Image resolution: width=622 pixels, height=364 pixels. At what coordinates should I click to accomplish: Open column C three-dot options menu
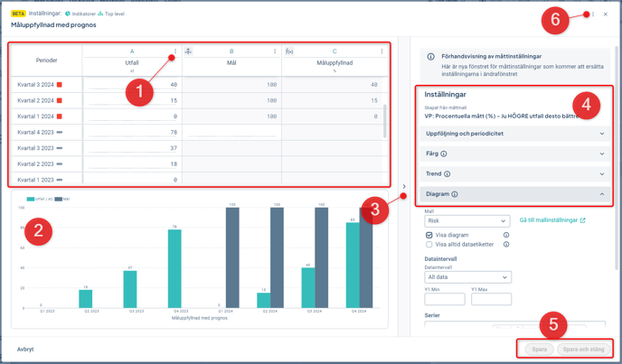coord(382,51)
